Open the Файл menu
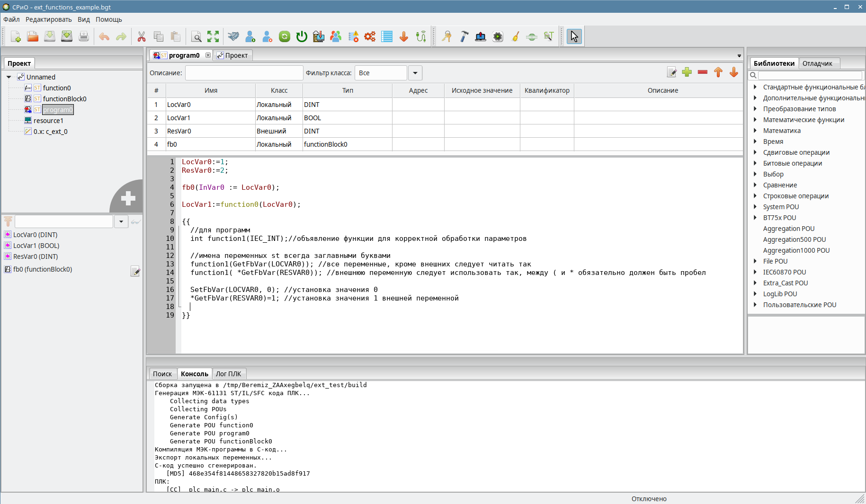Viewport: 866px width, 504px height. click(11, 19)
